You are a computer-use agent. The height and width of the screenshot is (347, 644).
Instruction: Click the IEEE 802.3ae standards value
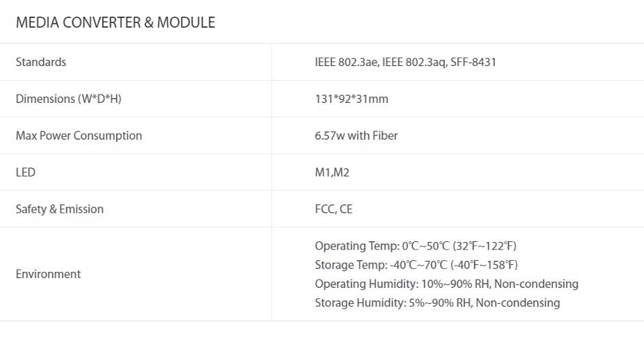pos(346,62)
